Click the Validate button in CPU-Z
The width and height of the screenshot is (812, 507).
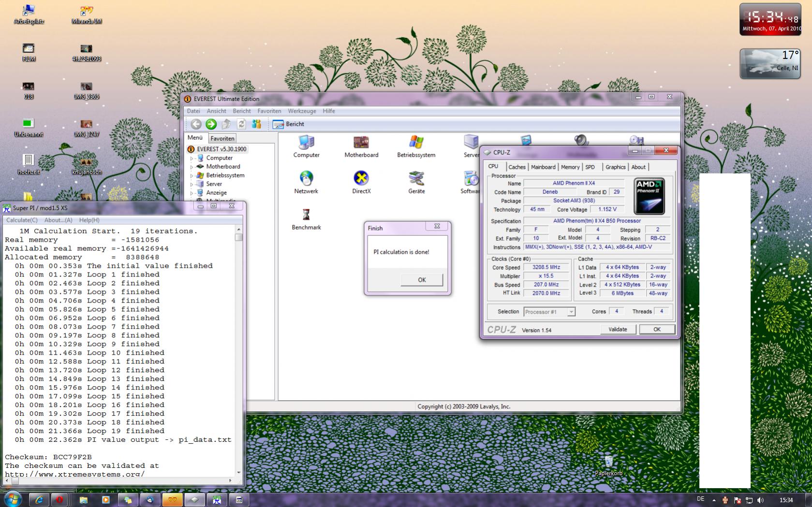tap(618, 330)
